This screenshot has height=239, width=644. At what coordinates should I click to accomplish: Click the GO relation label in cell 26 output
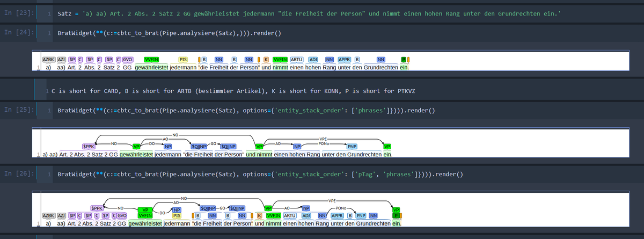(222, 208)
